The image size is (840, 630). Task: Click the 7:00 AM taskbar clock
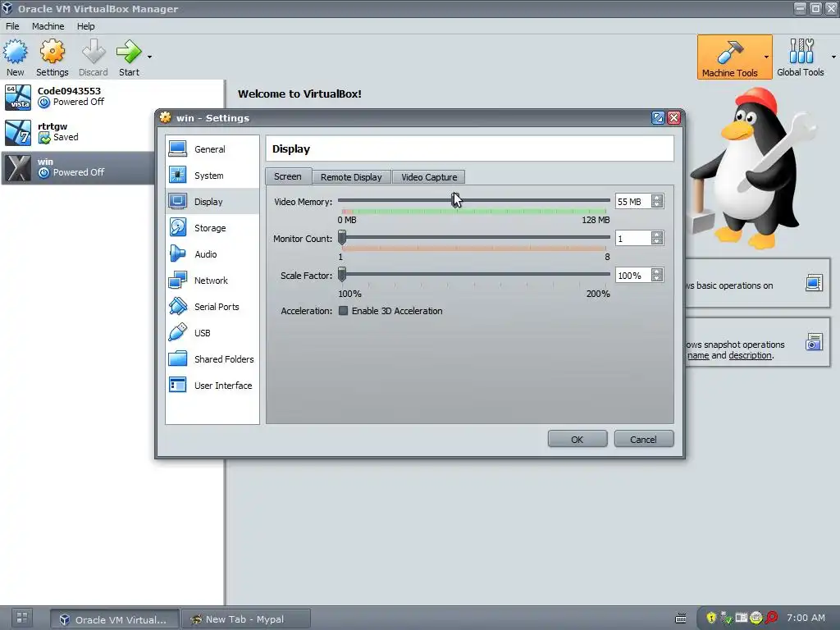coord(806,618)
